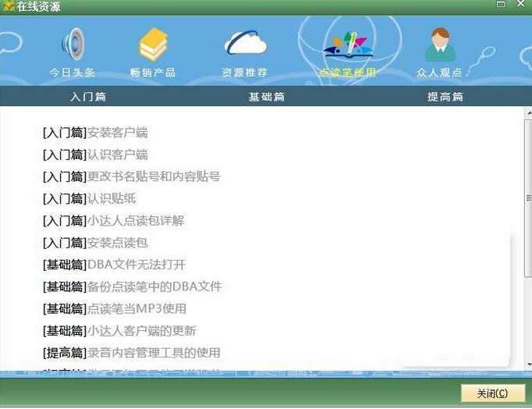Open the 众人观点 person icon
This screenshot has width=532, height=409.
pyautogui.click(x=440, y=44)
